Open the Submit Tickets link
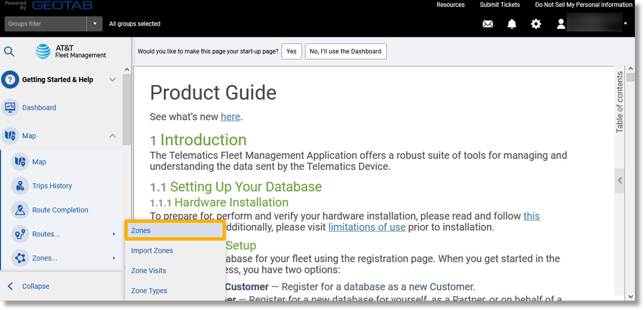This screenshot has width=644, height=310. point(500,5)
